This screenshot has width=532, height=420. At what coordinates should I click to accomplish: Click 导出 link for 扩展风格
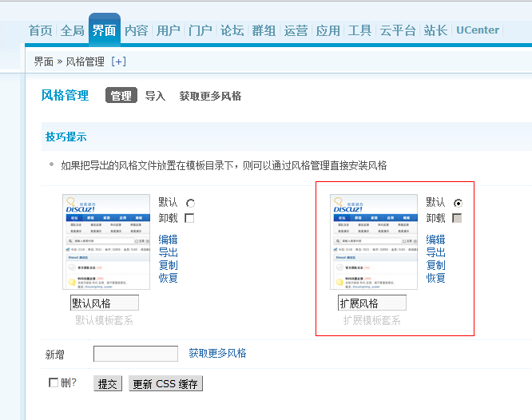click(x=436, y=252)
